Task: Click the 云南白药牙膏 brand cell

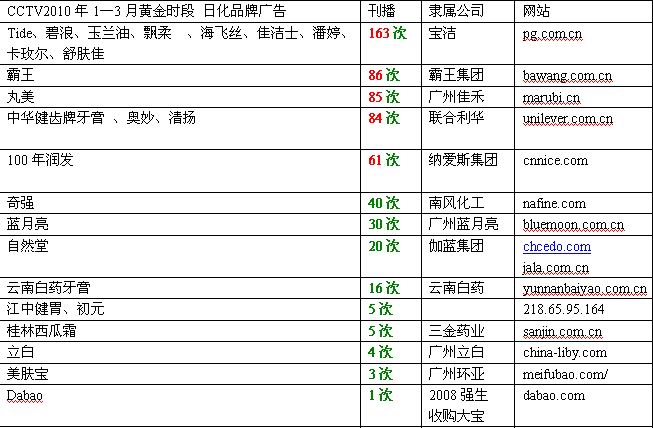Action: coord(48,288)
